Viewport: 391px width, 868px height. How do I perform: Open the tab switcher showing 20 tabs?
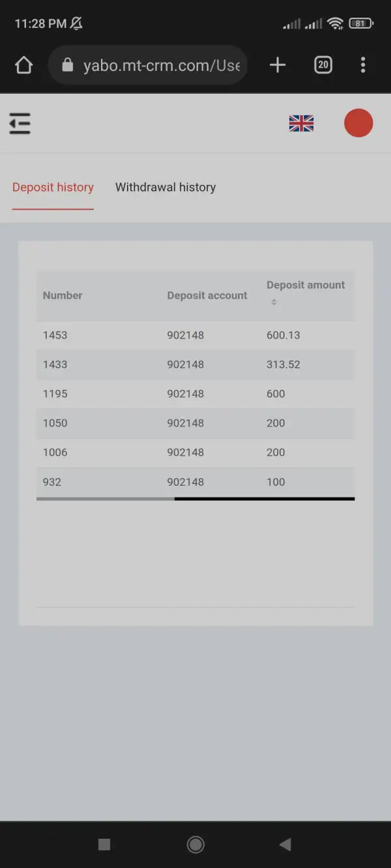[323, 65]
